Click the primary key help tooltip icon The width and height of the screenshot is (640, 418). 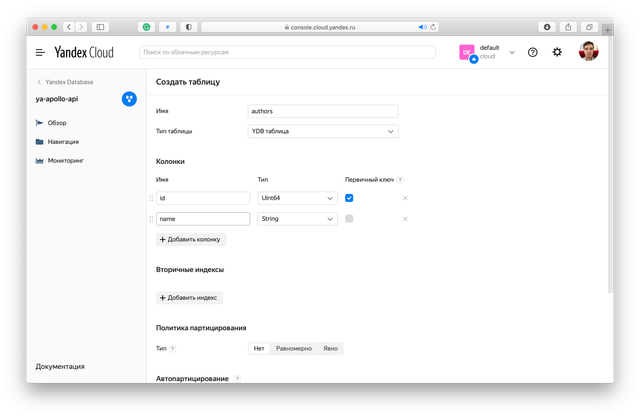coord(400,180)
